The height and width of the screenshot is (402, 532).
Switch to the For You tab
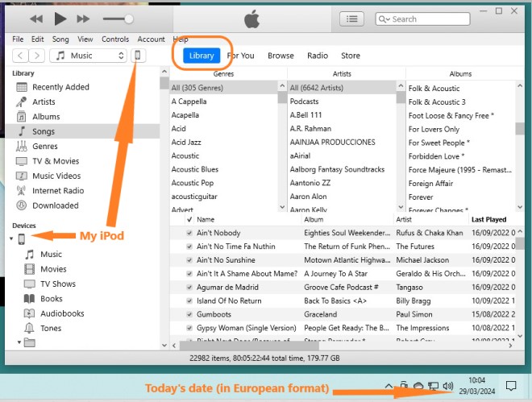240,56
